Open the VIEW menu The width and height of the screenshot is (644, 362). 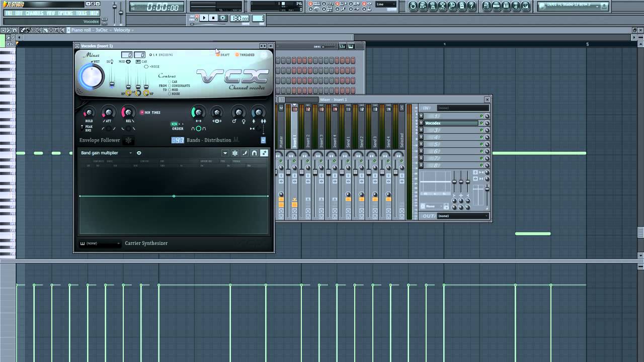51,13
